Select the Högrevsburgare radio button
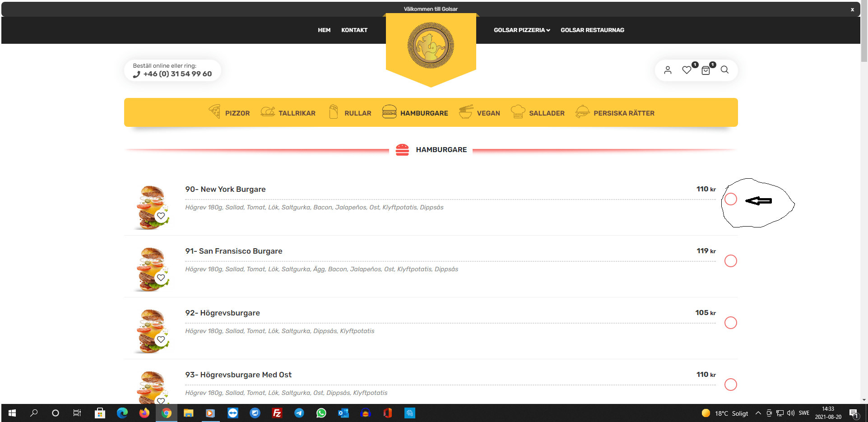 pos(731,323)
